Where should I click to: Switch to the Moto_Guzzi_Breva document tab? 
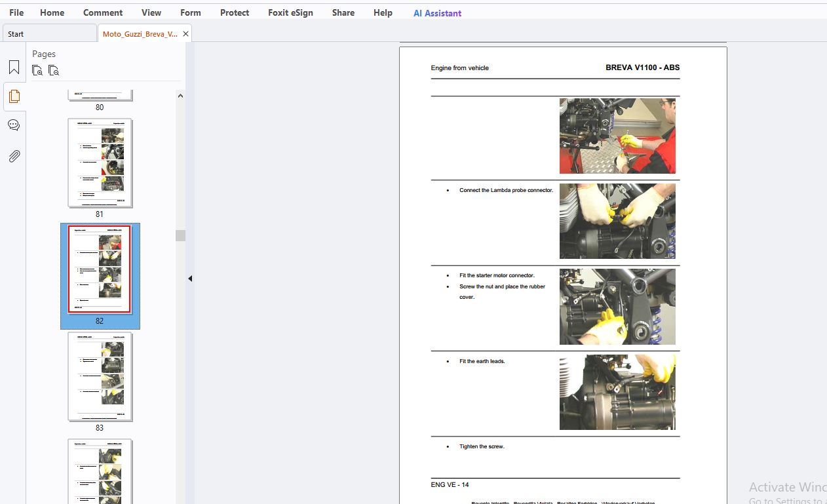click(x=140, y=34)
